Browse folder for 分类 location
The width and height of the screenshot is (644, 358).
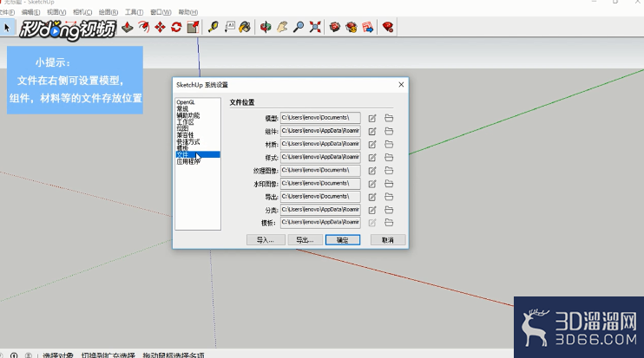click(x=389, y=210)
